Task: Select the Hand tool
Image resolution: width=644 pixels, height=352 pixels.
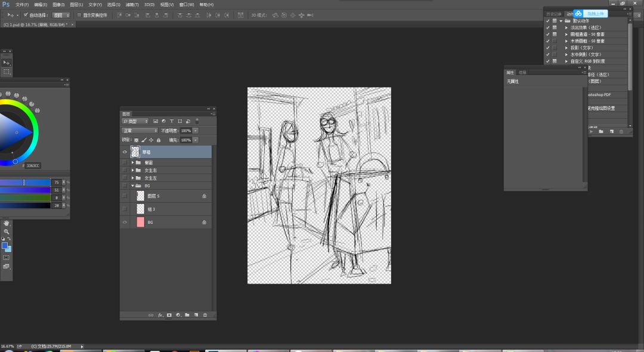Action: coord(7,223)
